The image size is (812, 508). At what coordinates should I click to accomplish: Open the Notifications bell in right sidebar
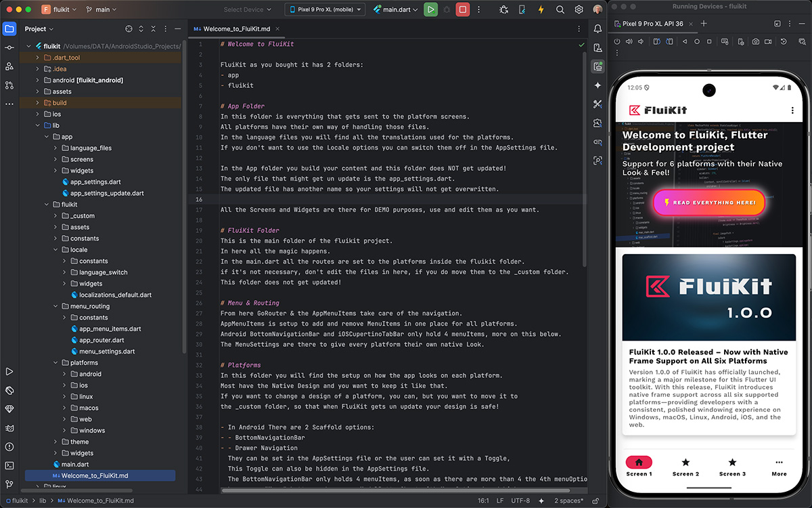[597, 27]
